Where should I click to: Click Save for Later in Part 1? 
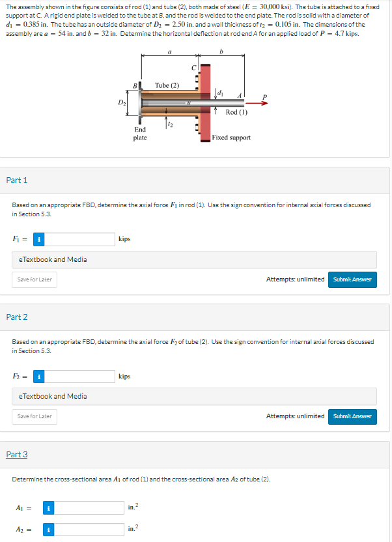tap(34, 279)
